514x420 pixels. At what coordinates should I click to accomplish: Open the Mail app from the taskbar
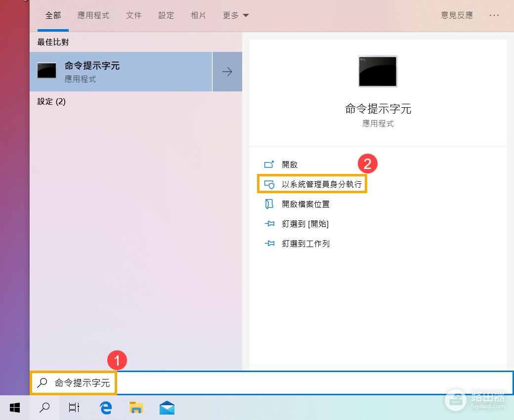click(x=167, y=408)
